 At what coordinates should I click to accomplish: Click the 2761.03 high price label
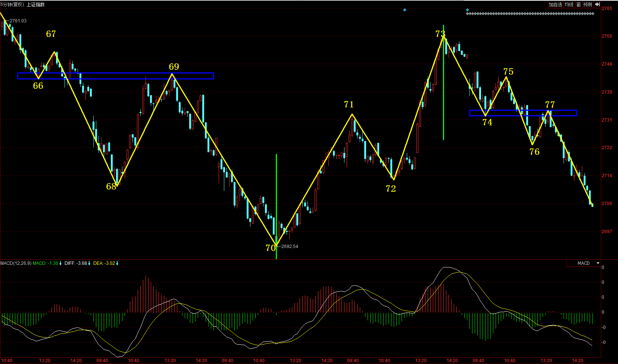point(18,21)
